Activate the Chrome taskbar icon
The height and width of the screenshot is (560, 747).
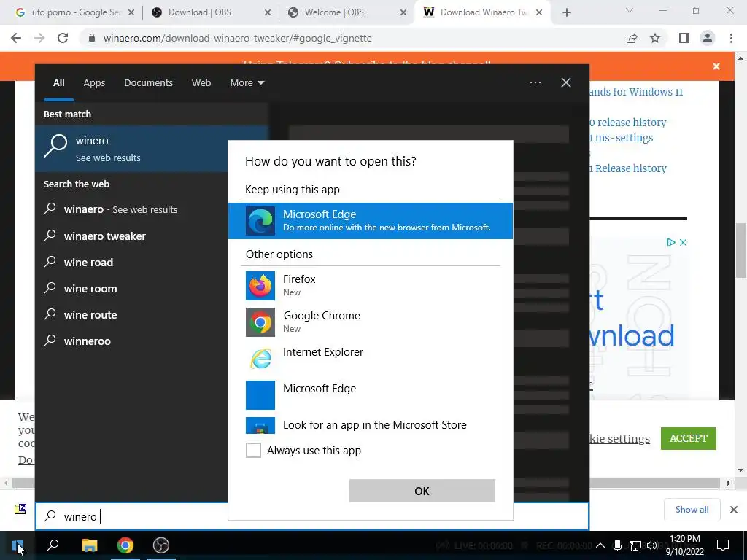pyautogui.click(x=125, y=545)
